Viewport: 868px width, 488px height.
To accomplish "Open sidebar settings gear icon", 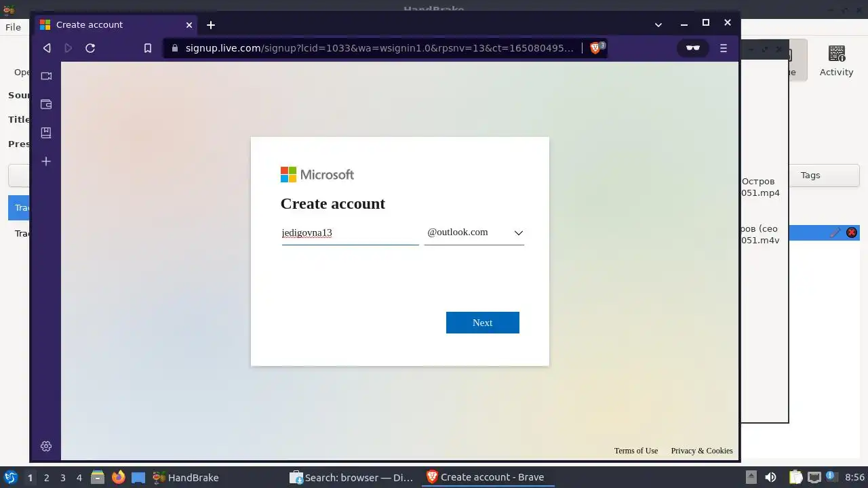I will (x=46, y=446).
